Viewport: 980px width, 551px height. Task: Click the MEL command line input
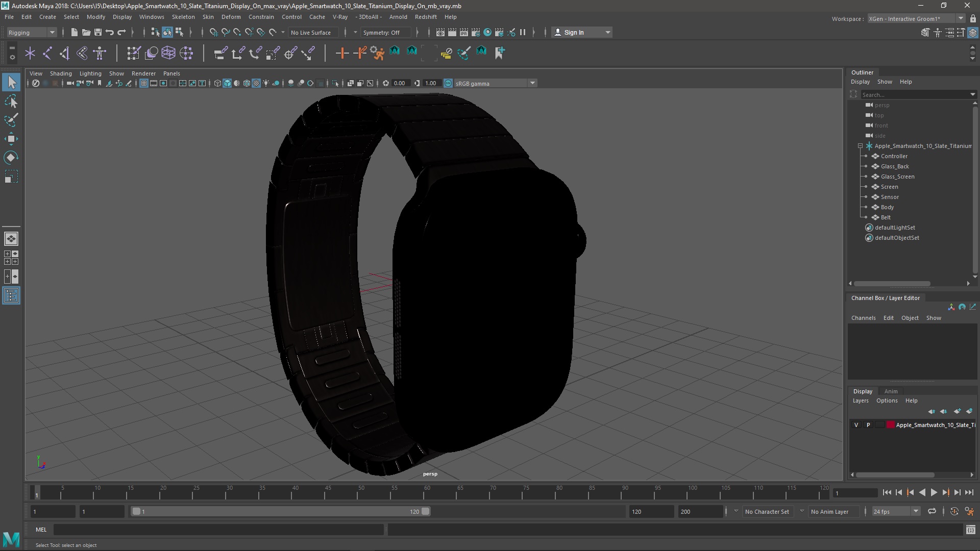[218, 530]
